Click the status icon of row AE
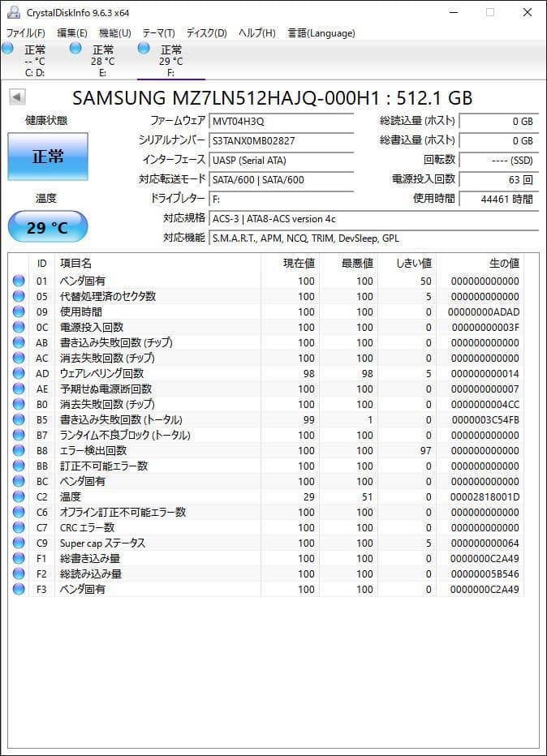The image size is (547, 756). click(x=19, y=389)
